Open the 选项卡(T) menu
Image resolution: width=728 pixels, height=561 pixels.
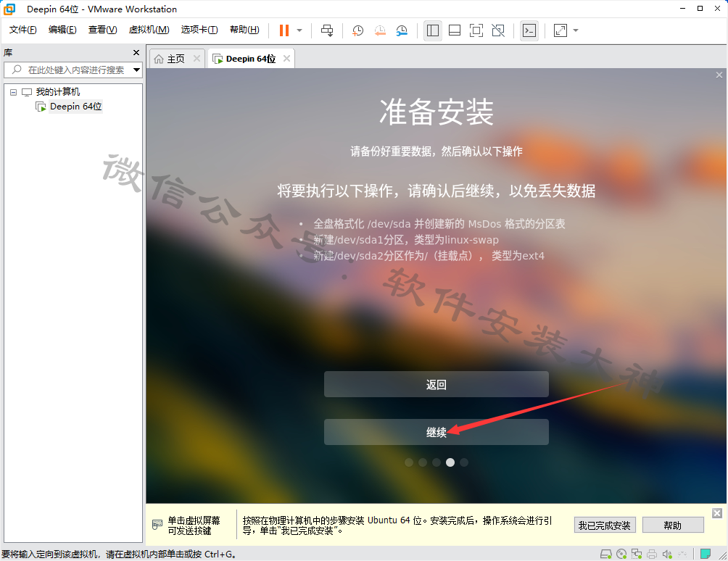click(199, 30)
